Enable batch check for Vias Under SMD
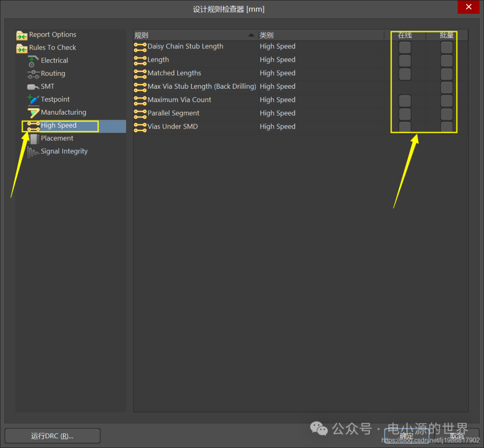The height and width of the screenshot is (448, 484). point(446,127)
